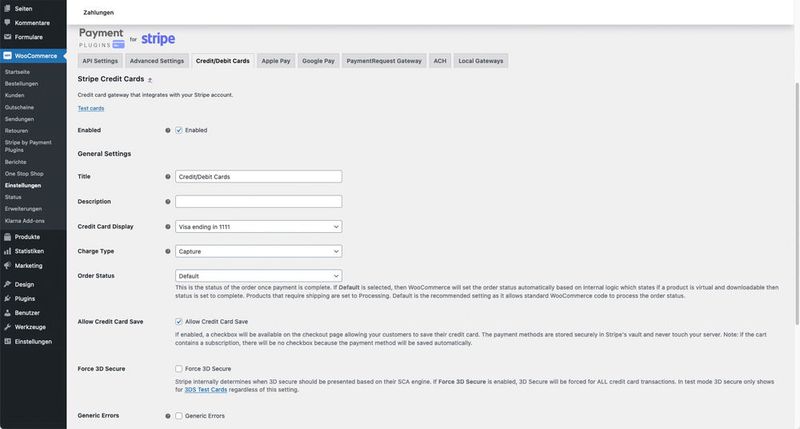Viewport: 800px width, 429px height.
Task: Click the Produkte box icon
Action: [x=7, y=237]
